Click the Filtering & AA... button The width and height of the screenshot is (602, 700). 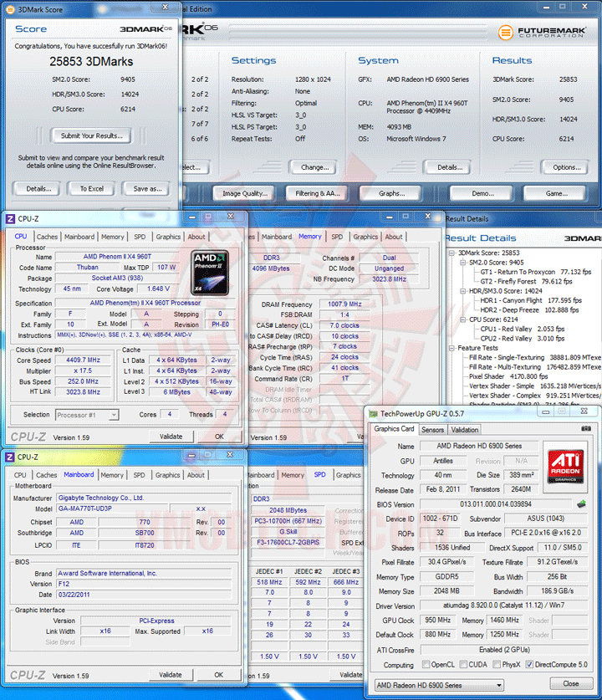(318, 193)
